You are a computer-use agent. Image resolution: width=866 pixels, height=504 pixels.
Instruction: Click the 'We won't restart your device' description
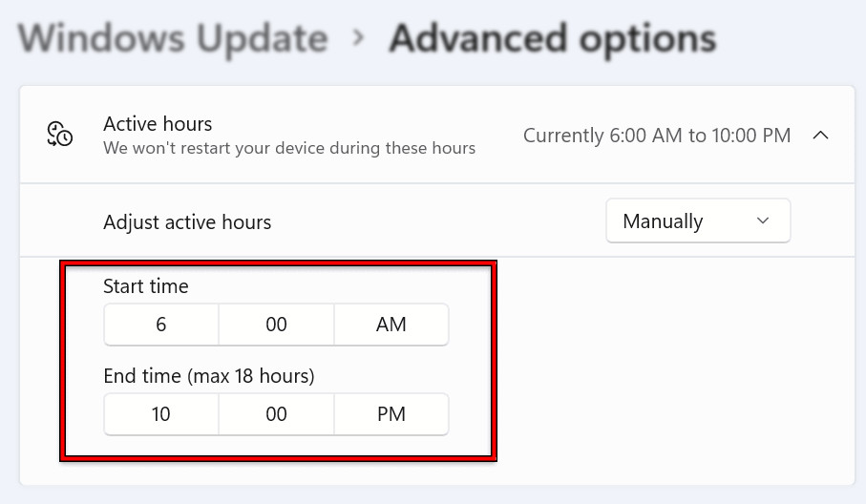coord(289,148)
